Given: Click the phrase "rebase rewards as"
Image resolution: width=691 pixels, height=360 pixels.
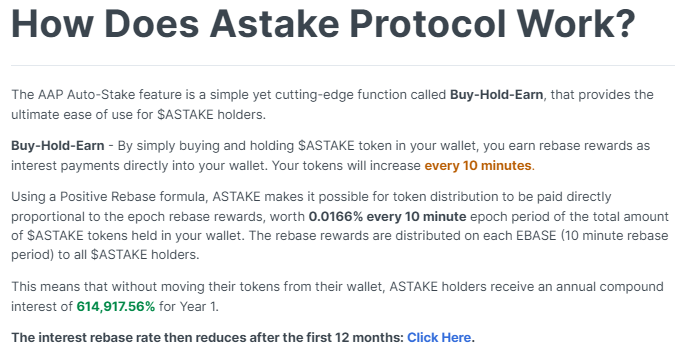Looking at the screenshot, I should tap(594, 146).
